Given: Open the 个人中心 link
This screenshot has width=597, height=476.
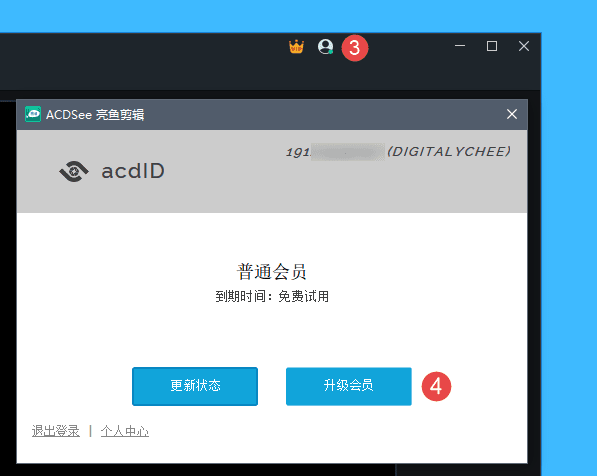Looking at the screenshot, I should (125, 431).
